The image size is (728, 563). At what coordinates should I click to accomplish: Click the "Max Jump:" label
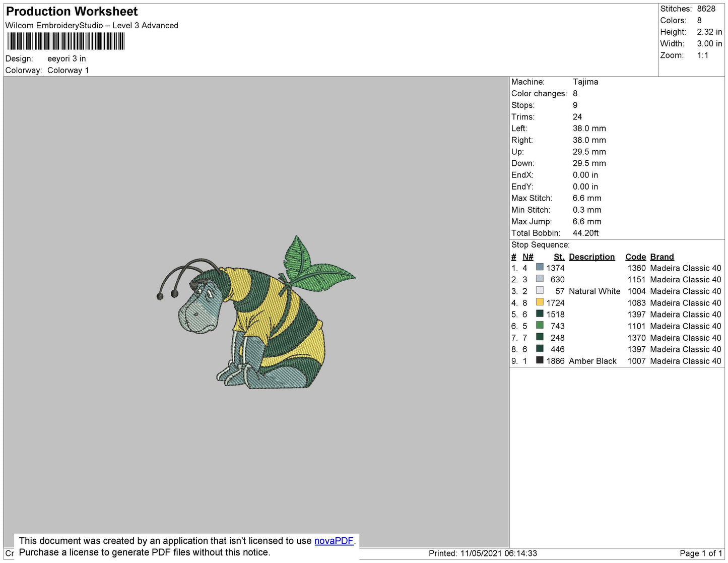click(532, 221)
